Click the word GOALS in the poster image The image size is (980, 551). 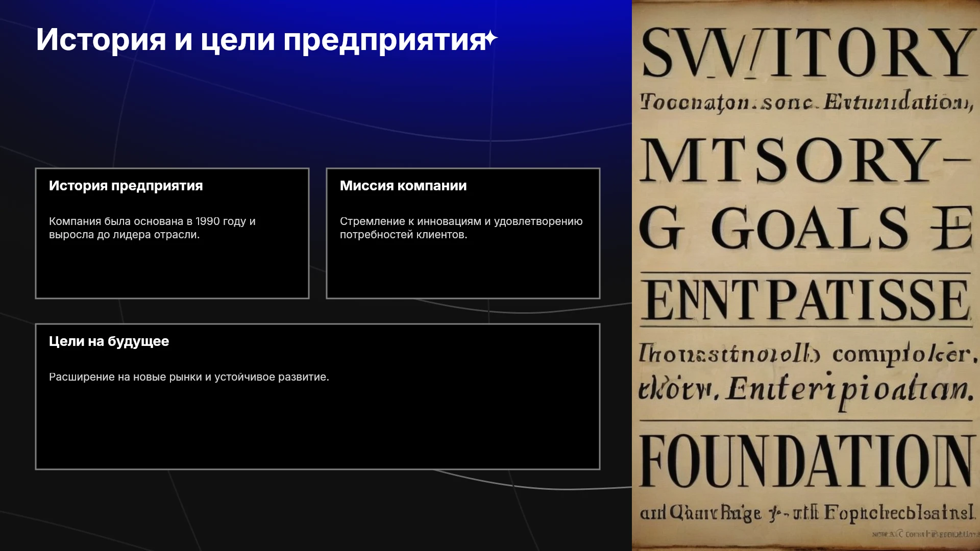pyautogui.click(x=810, y=228)
